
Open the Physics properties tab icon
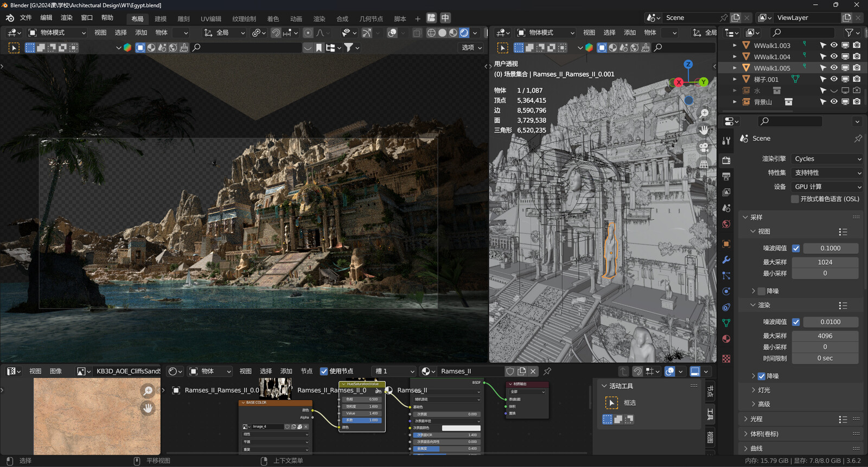click(x=726, y=291)
